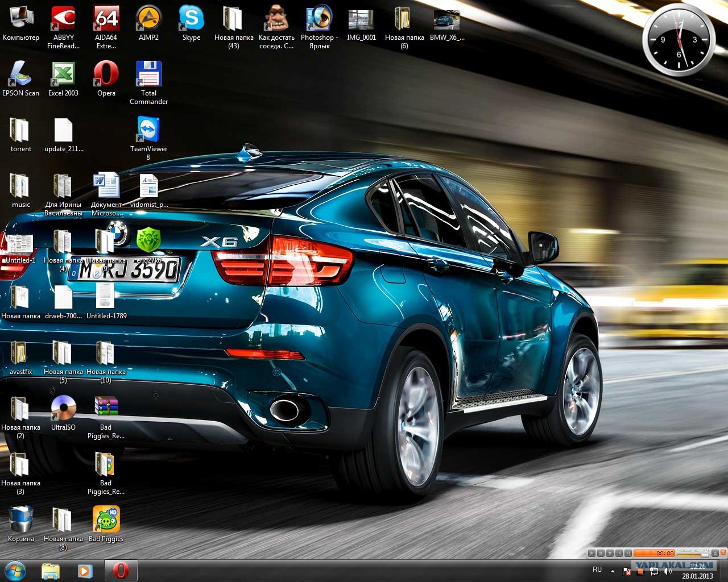The width and height of the screenshot is (728, 582).
Task: Click the Total Commander floppy icon
Action: (x=148, y=75)
